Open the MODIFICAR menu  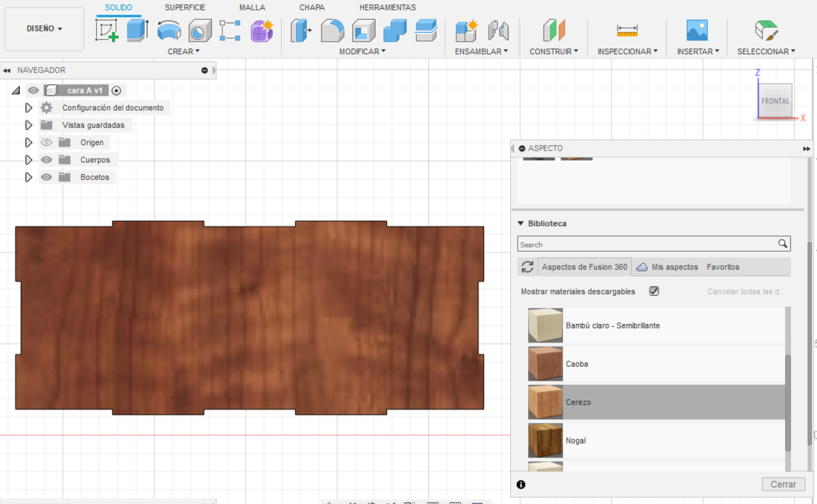(x=362, y=51)
